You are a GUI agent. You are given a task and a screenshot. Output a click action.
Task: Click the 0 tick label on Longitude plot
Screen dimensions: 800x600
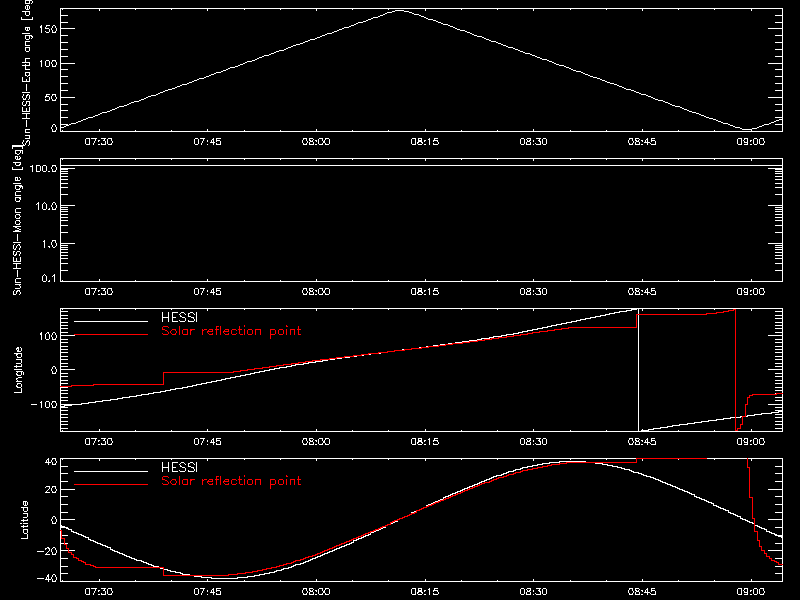[54, 370]
